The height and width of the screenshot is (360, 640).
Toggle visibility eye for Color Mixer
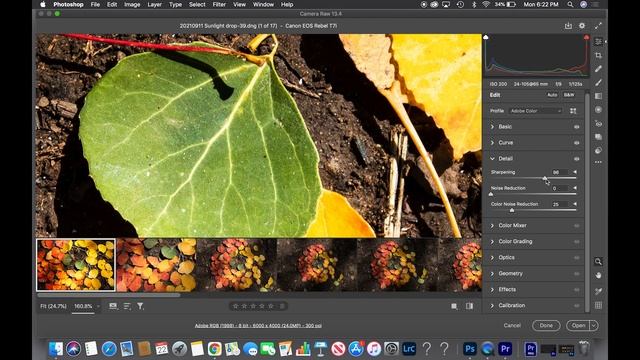[576, 226]
